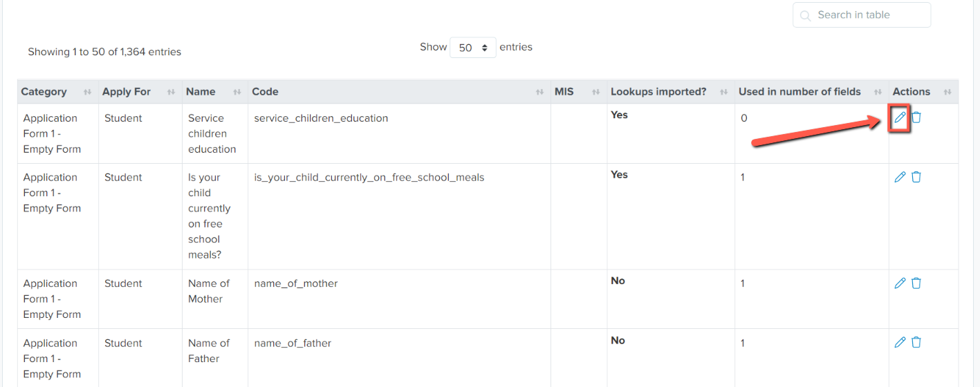Click pencil icon for name_of_mother row
The height and width of the screenshot is (387, 980).
pos(899,283)
